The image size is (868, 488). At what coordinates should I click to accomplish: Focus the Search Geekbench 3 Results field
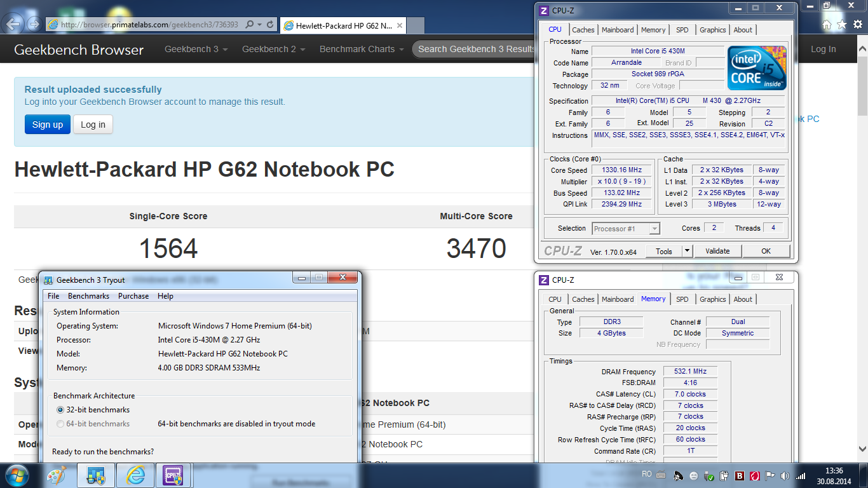[x=475, y=49]
